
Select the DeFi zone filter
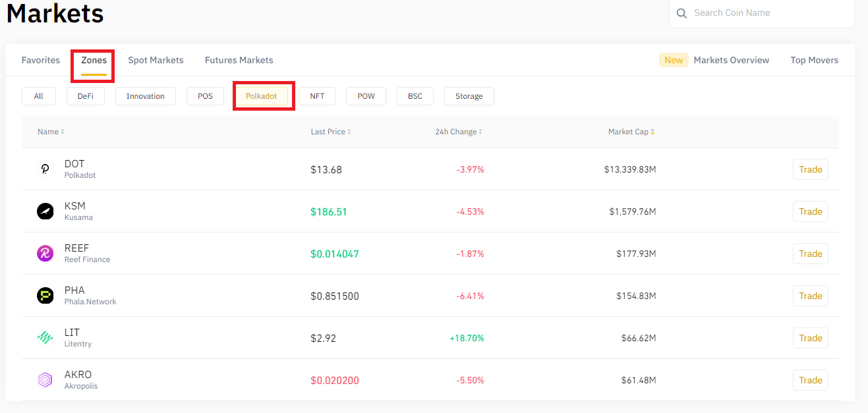point(86,96)
